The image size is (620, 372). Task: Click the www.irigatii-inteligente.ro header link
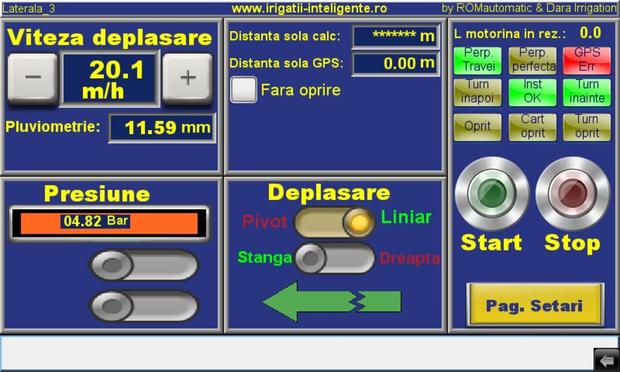click(x=309, y=8)
